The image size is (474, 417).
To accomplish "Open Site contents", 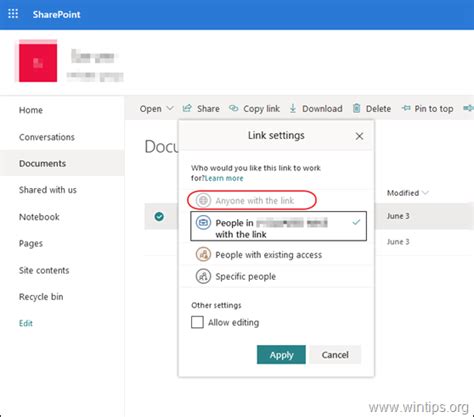I will (44, 270).
